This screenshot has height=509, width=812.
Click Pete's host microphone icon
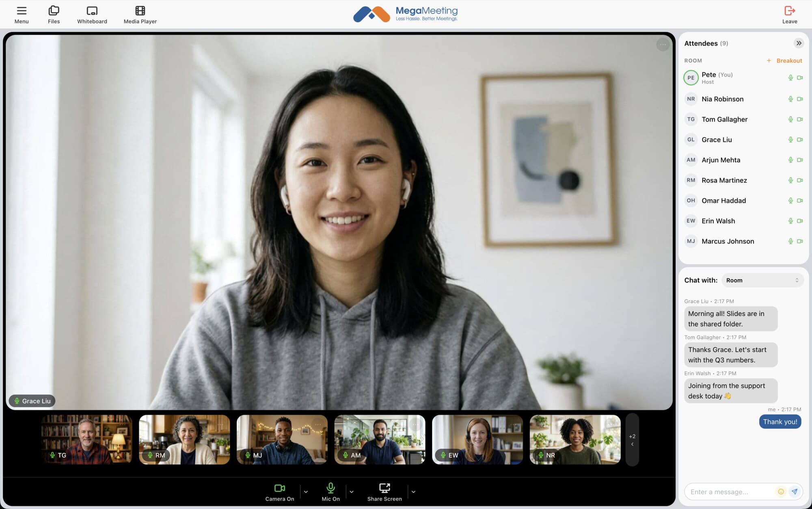coord(790,78)
